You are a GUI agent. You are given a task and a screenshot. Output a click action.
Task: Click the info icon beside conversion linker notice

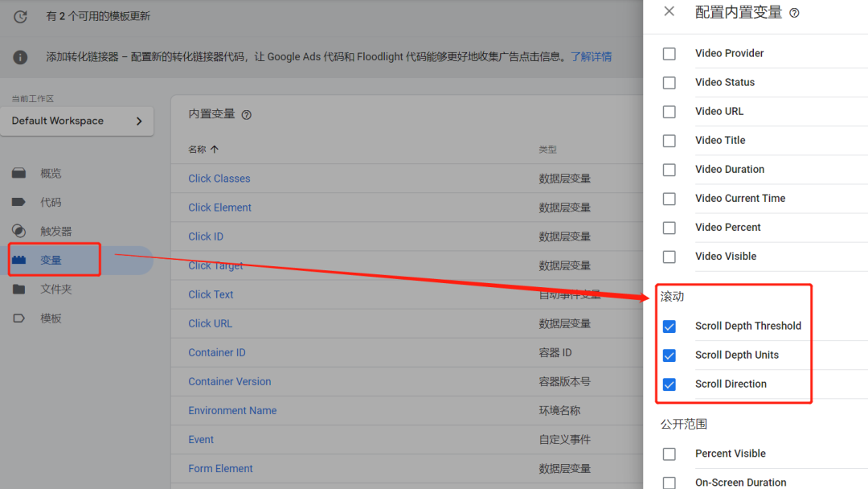pos(20,57)
